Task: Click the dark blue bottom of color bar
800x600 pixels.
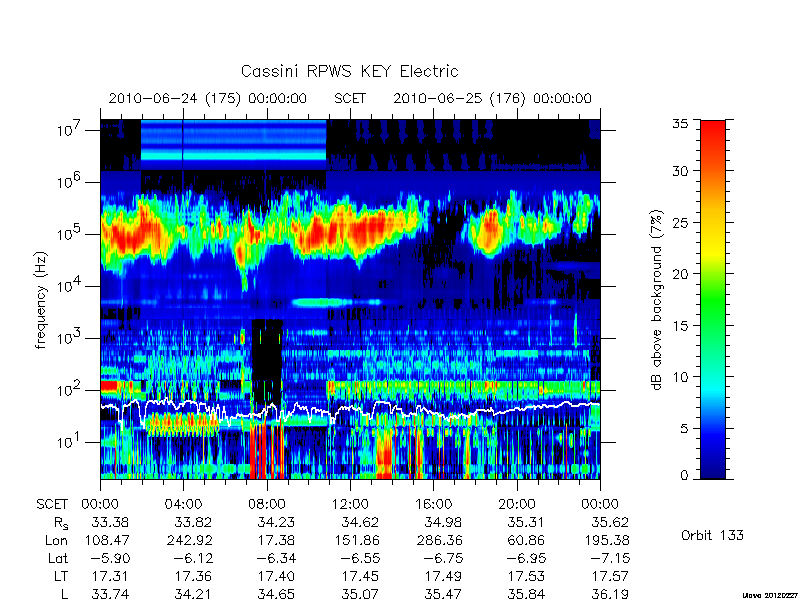Action: (x=713, y=472)
